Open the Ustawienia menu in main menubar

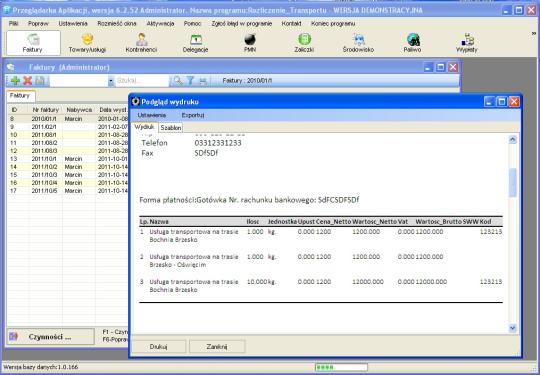coord(73,24)
